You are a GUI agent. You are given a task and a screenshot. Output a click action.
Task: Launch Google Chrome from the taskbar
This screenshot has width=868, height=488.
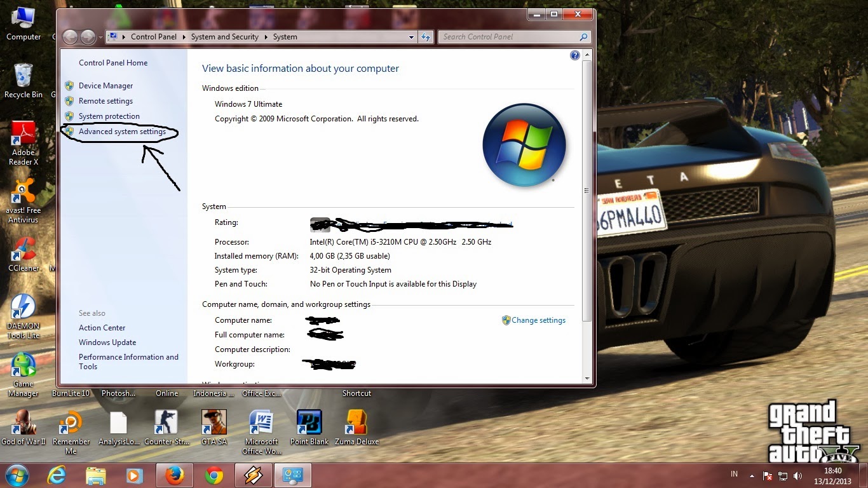click(214, 475)
